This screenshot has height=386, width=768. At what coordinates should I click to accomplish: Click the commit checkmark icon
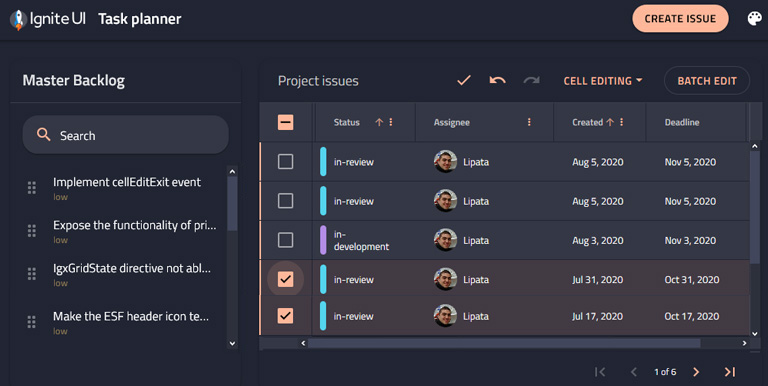coord(464,80)
